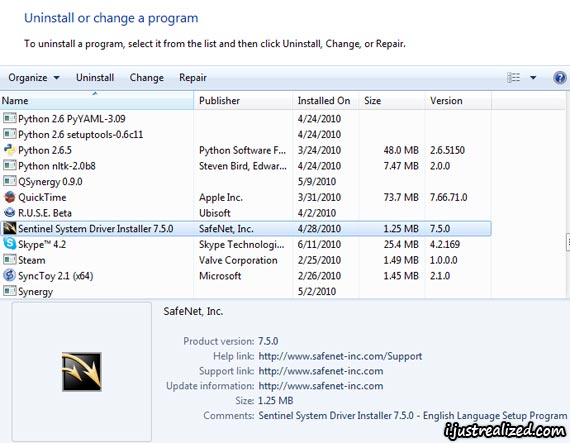The height and width of the screenshot is (443, 570).
Task: Sort by the Size column header
Action: tap(392, 101)
